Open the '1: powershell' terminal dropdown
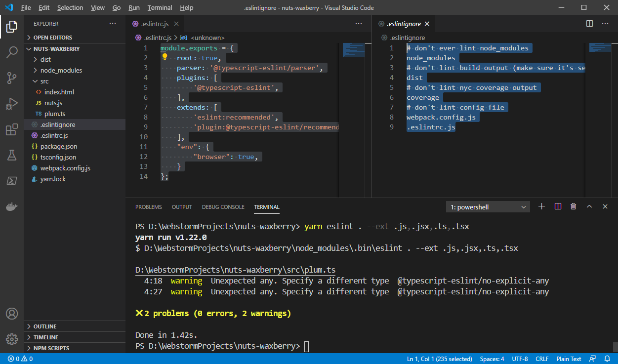The image size is (618, 364). pos(488,206)
